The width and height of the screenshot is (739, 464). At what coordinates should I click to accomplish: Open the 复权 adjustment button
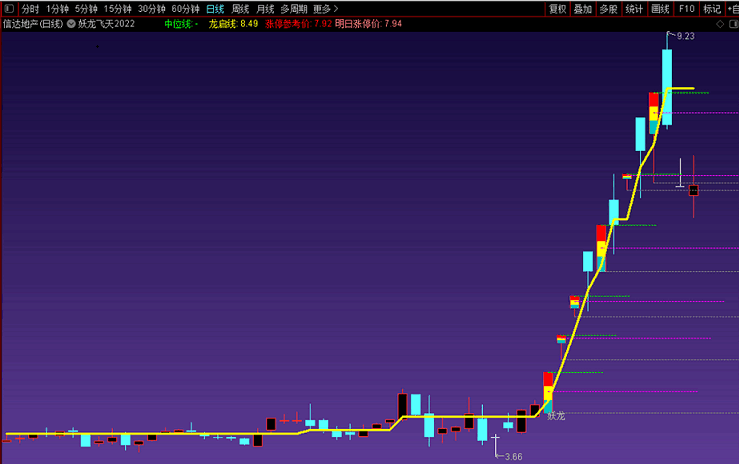(x=558, y=9)
